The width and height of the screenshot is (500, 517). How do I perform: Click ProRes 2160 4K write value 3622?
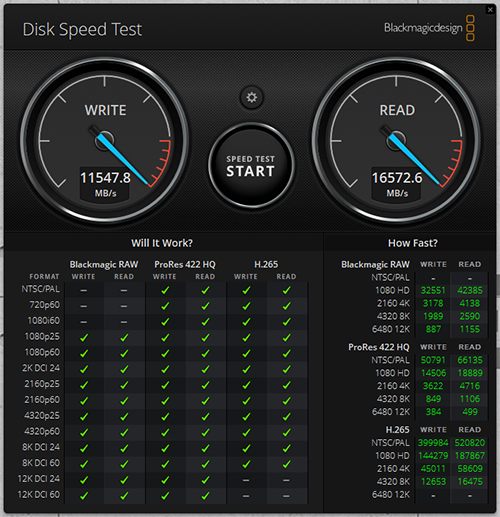coord(433,386)
